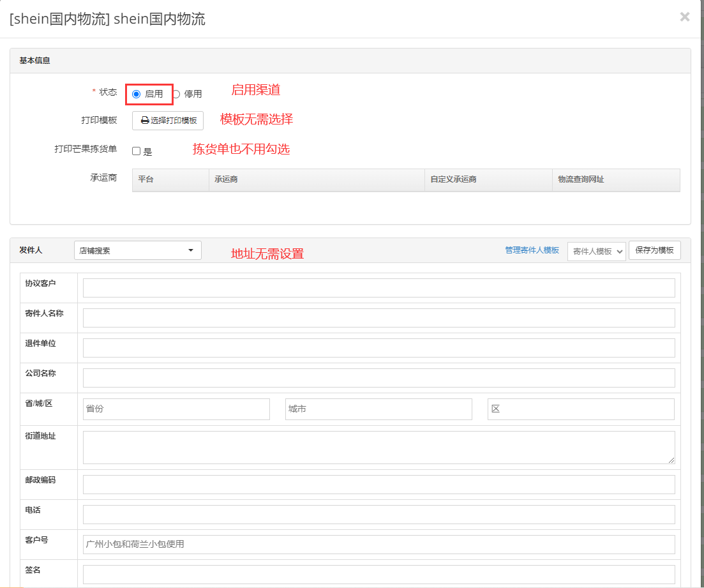Viewport: 704px width, 588px height.
Task: Click the 签名 input field
Action: (379, 574)
